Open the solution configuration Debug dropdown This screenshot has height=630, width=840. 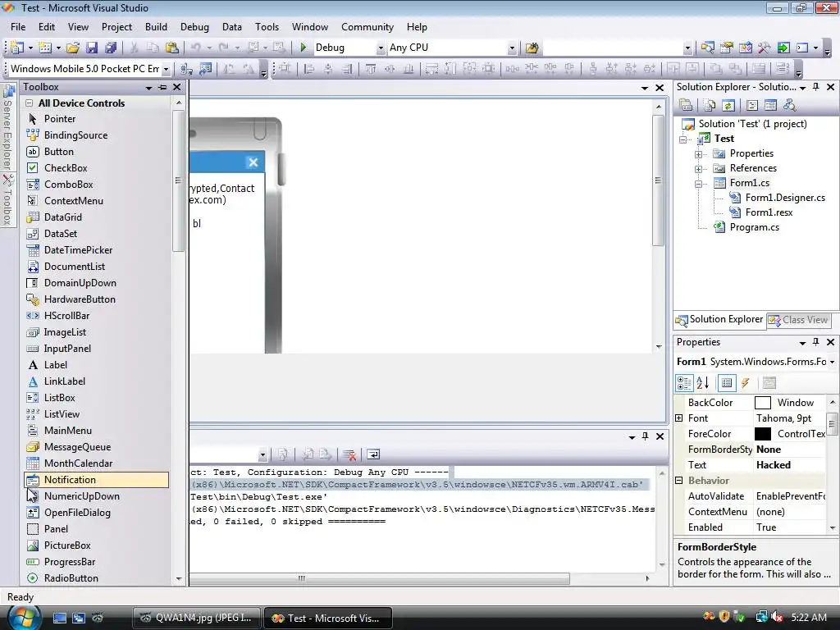(x=381, y=48)
